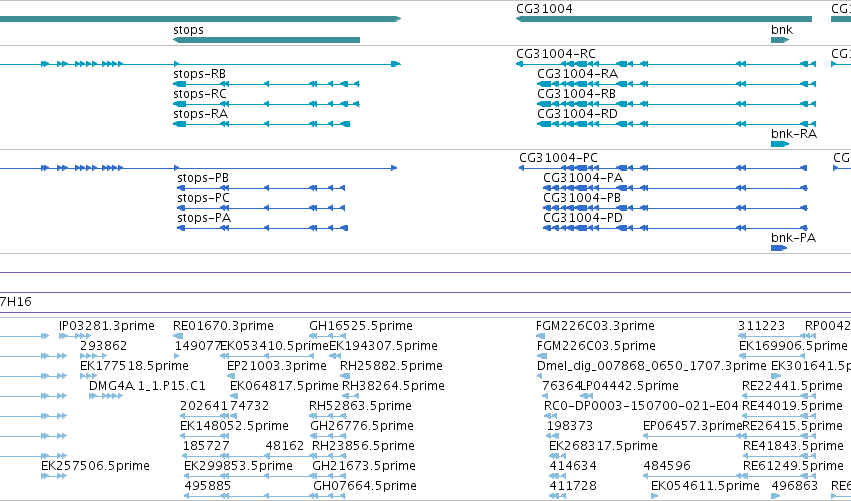Viewport: 851px width, 501px height.
Task: Click the LP04442.5prime EST label
Action: [630, 386]
